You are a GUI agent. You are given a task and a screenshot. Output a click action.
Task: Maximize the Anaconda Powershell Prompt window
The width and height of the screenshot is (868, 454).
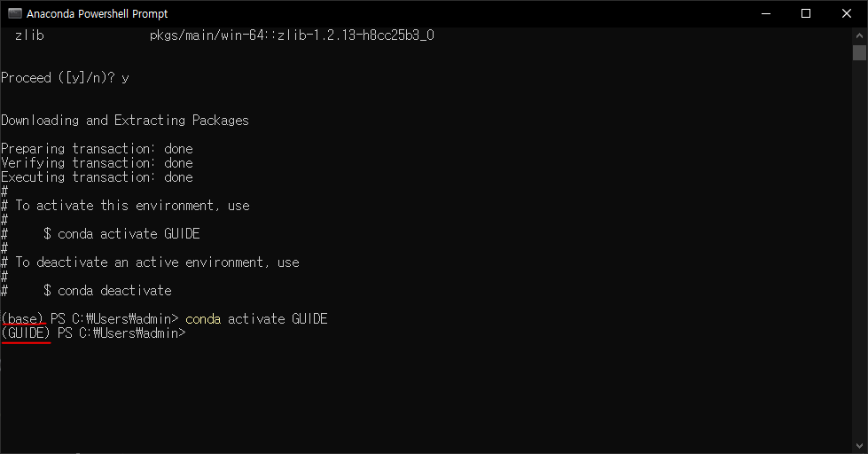(x=806, y=13)
